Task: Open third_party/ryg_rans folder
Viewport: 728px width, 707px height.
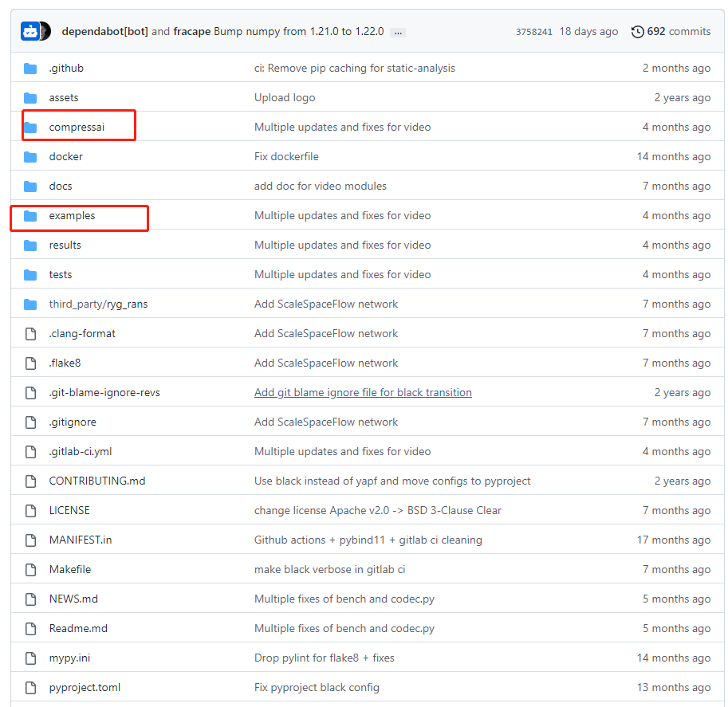Action: pyautogui.click(x=98, y=304)
